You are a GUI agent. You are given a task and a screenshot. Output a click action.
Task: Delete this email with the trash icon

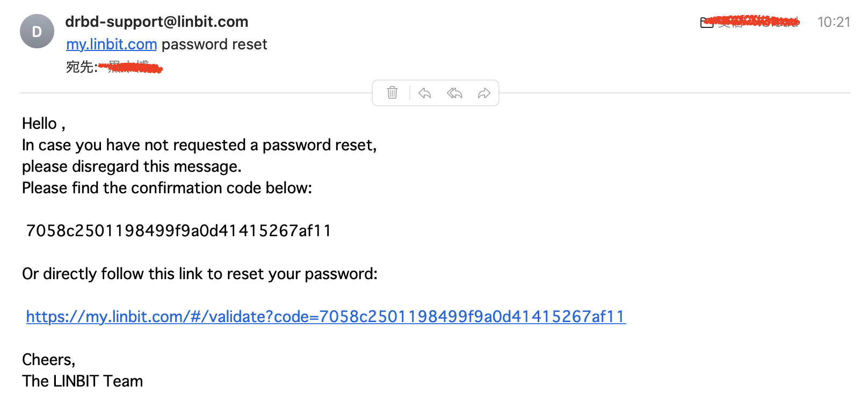click(x=393, y=93)
